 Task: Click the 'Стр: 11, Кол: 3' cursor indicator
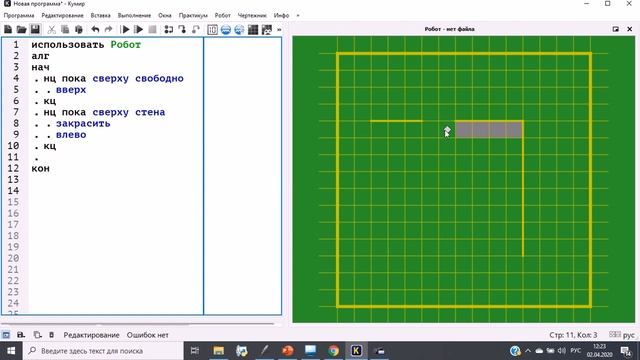(573, 335)
